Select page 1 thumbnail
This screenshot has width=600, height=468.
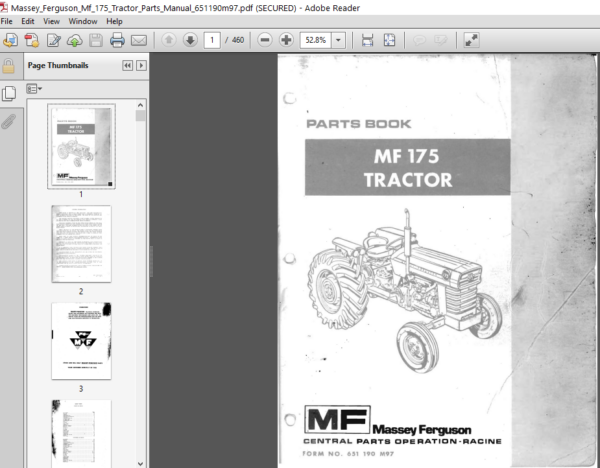[81, 146]
